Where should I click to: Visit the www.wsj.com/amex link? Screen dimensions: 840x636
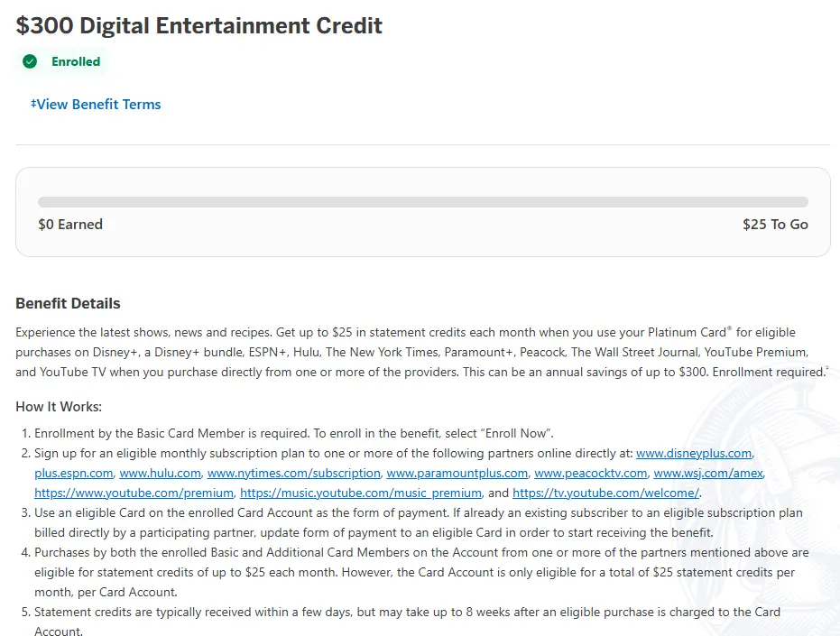point(708,473)
